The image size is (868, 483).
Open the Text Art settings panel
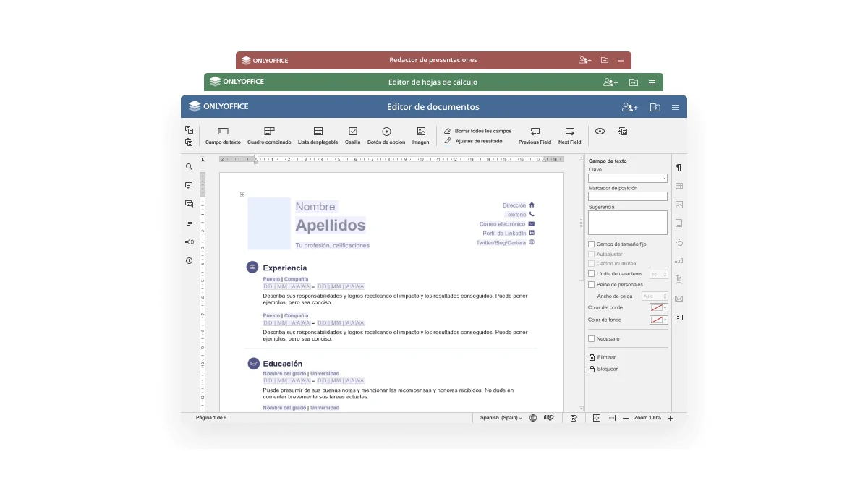(x=678, y=279)
